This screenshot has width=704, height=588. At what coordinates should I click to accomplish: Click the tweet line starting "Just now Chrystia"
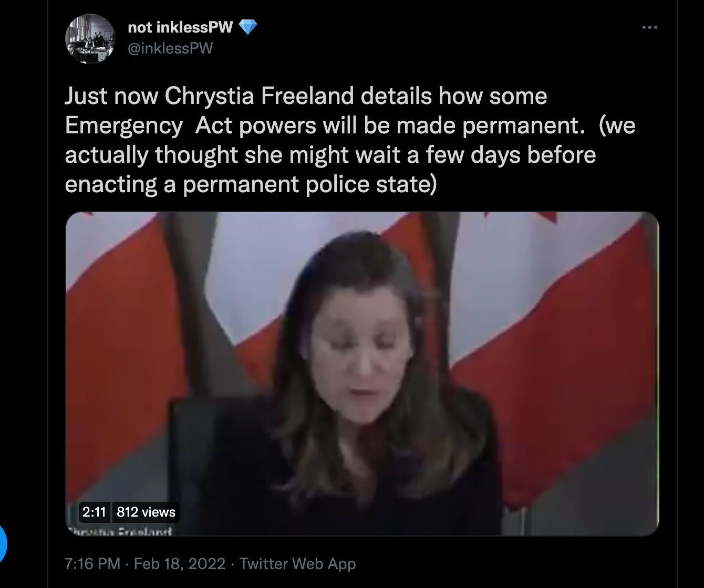pyautogui.click(x=306, y=96)
